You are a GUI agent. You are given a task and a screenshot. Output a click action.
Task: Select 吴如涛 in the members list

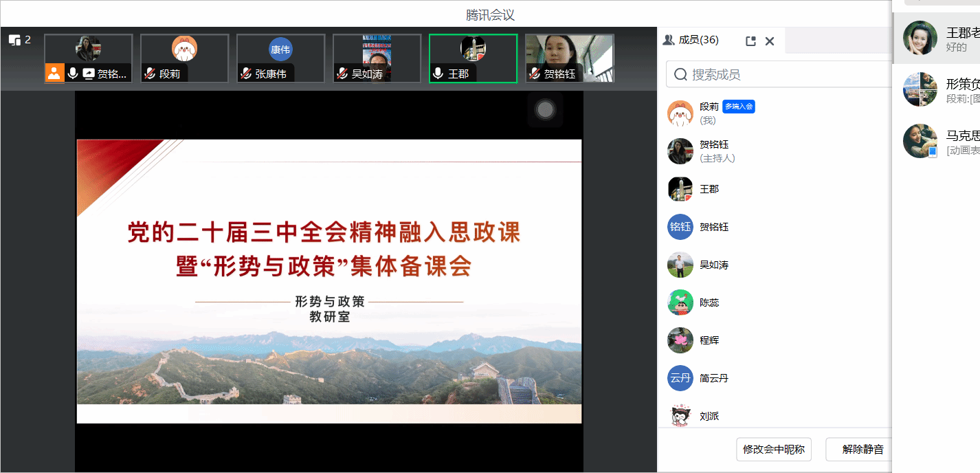click(x=713, y=265)
